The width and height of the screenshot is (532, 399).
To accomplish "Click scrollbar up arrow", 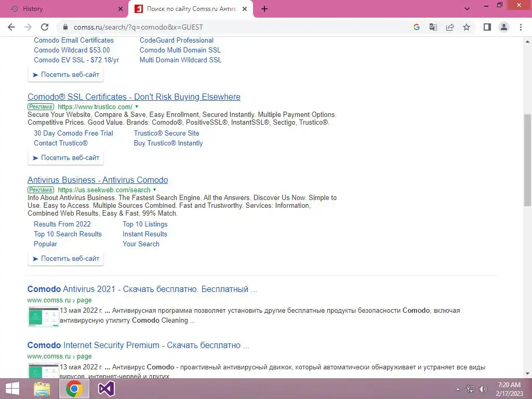I will [527, 42].
